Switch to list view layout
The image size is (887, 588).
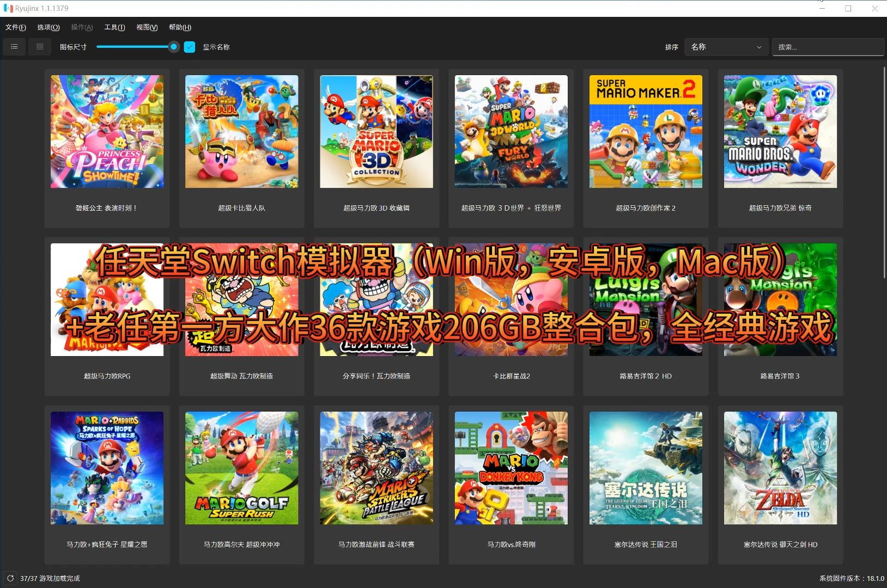click(x=14, y=47)
